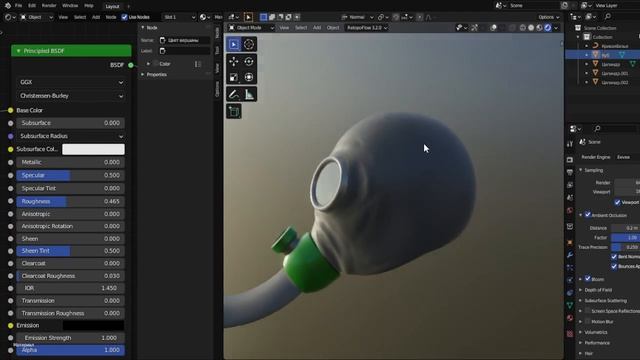Viewport: 640px width, 360px height.
Task: Open the Christensen-Burley subsurface method dropdown
Action: click(x=71, y=96)
